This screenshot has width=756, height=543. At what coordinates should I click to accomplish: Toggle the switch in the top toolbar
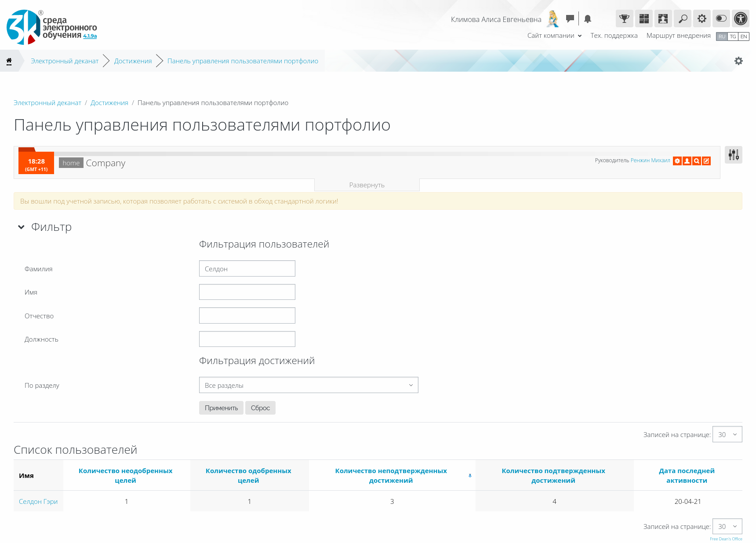pos(721,18)
